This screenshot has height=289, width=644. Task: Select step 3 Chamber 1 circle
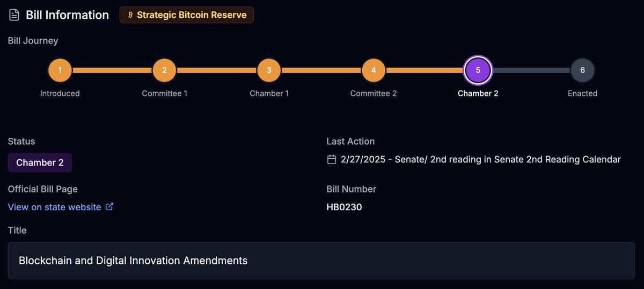click(x=269, y=70)
